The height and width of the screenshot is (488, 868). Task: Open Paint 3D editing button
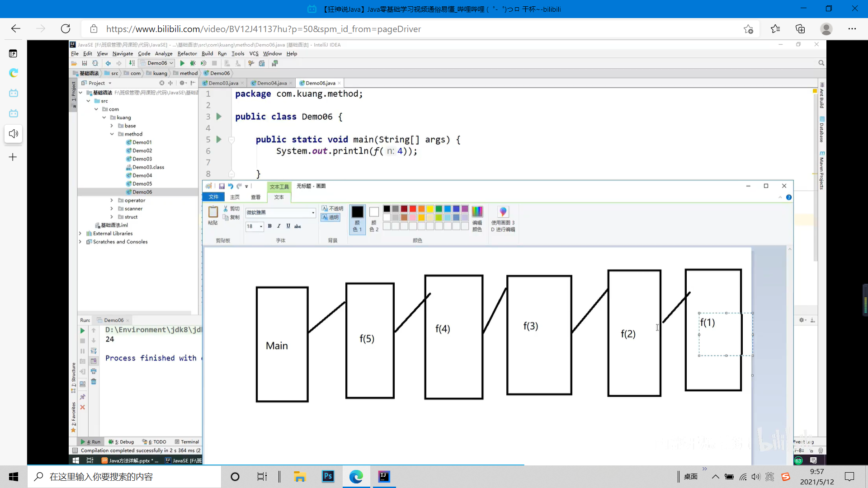(x=503, y=212)
